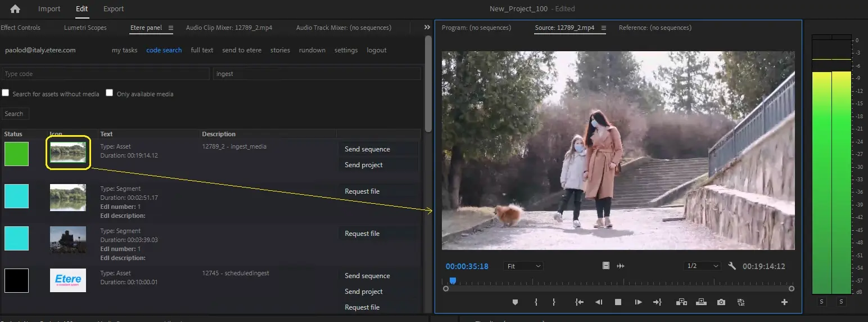The image size is (868, 322).
Task: Click the Overwrite edit icon
Action: click(x=701, y=302)
